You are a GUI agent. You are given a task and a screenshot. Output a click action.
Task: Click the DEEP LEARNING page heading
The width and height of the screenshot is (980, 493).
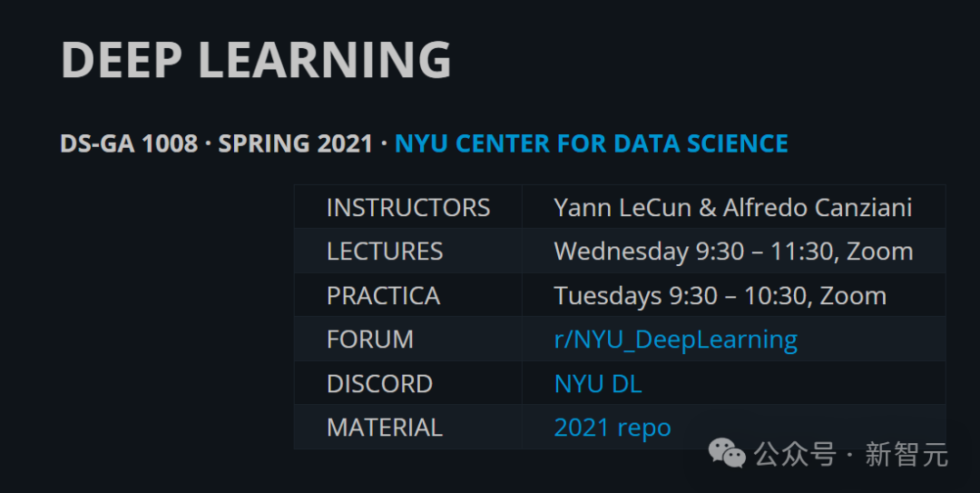click(256, 59)
